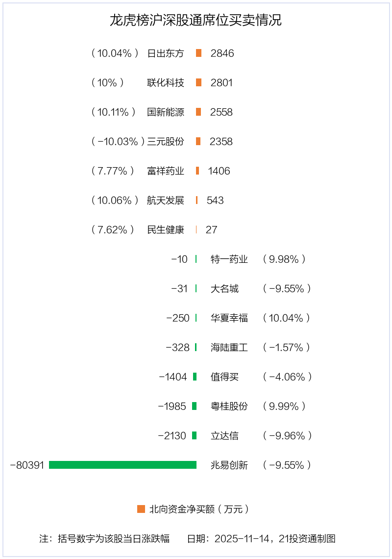Click the 航天发展 stock label
392x559 pixels.
pyautogui.click(x=166, y=200)
